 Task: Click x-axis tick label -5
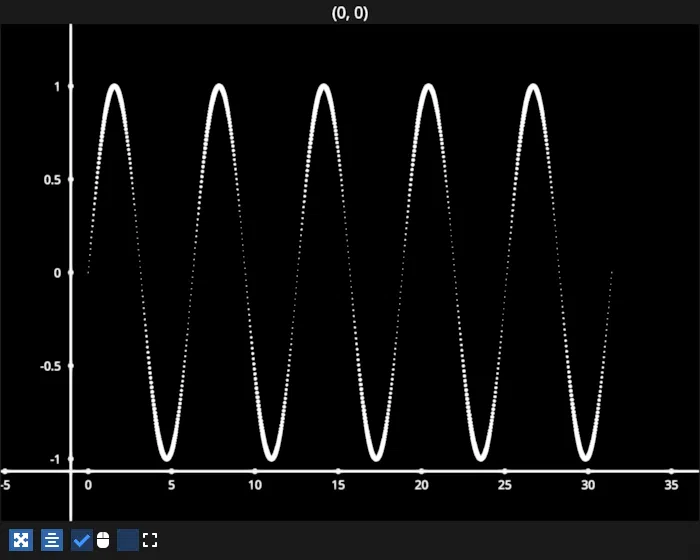[x=6, y=485]
